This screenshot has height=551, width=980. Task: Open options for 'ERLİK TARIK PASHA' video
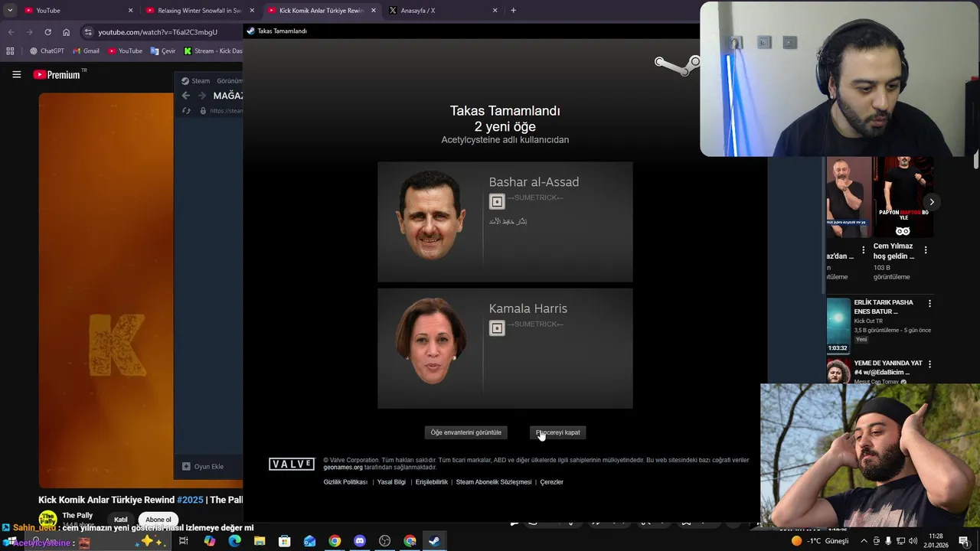tap(929, 303)
